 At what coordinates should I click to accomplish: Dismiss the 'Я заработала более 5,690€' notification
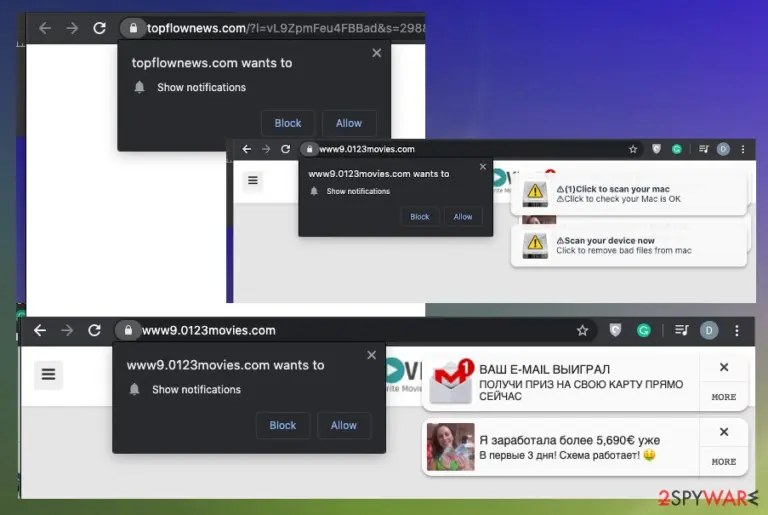[724, 432]
